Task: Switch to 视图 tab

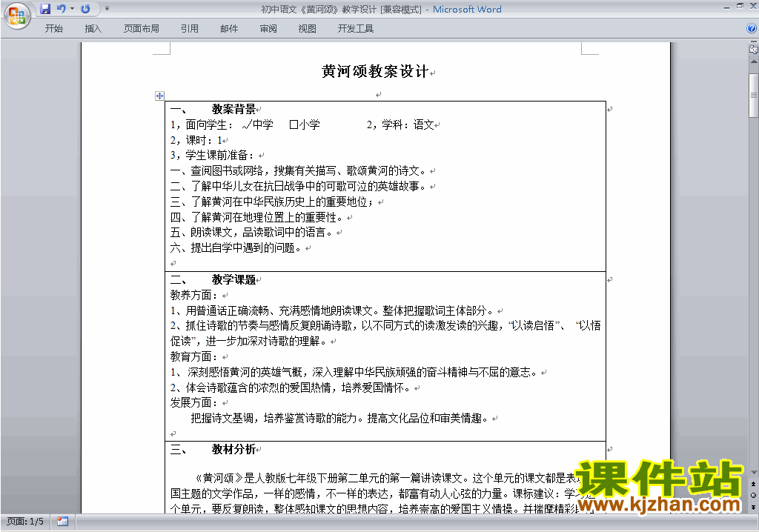Action: pos(307,29)
